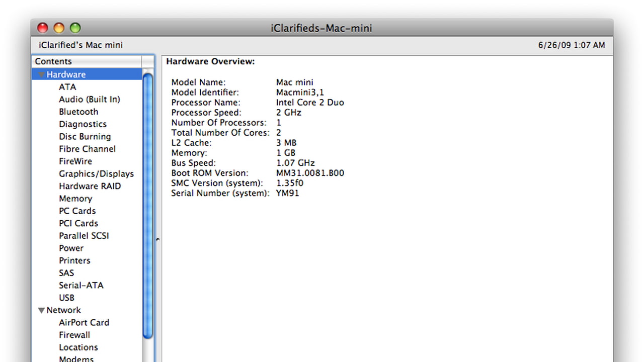Open Graphics/Displays information

[97, 174]
